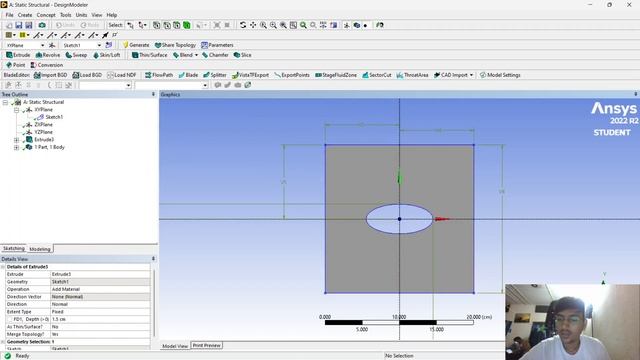Apply the Chamfer tool
640x360 pixels.
click(x=215, y=55)
